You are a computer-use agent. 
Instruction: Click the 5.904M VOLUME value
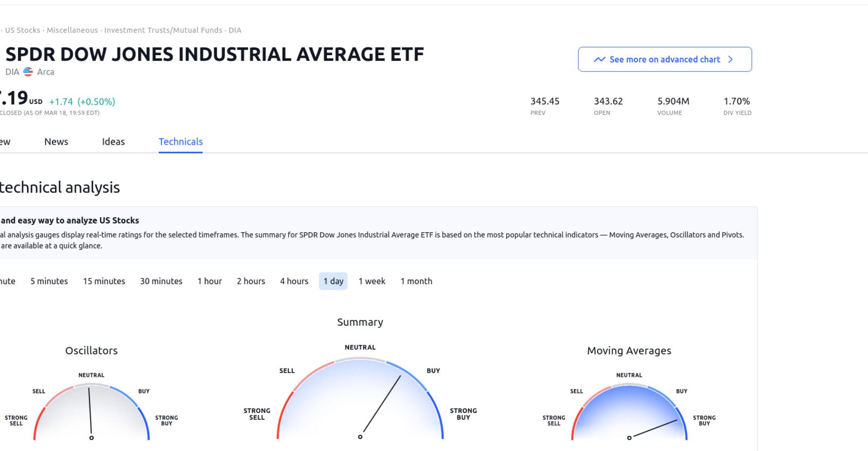[673, 101]
